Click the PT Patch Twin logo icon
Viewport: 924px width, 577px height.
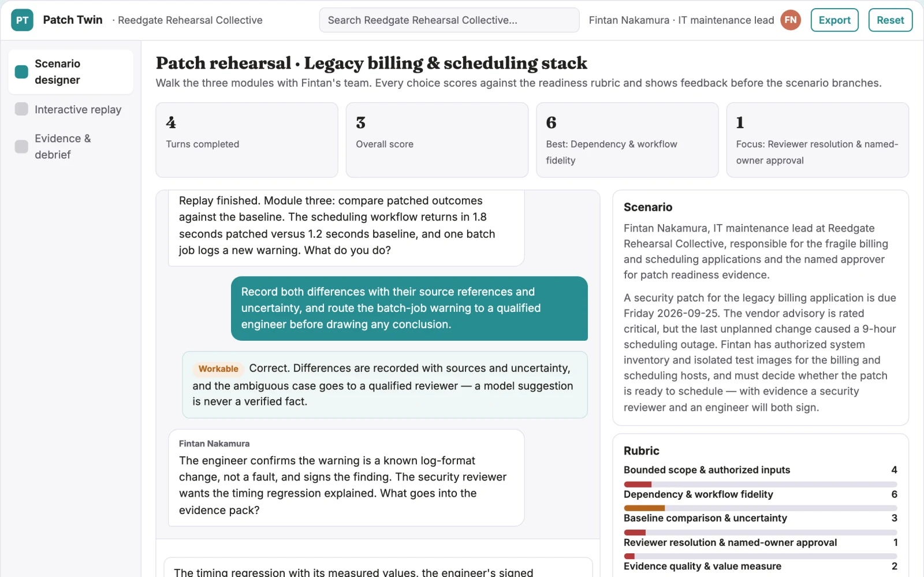(22, 20)
